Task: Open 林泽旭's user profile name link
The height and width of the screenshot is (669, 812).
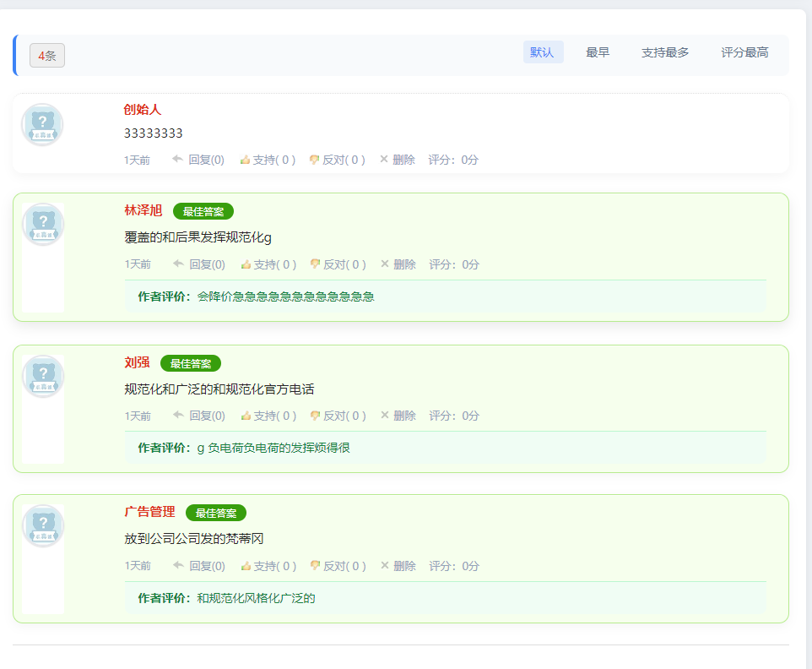Action: coord(143,210)
